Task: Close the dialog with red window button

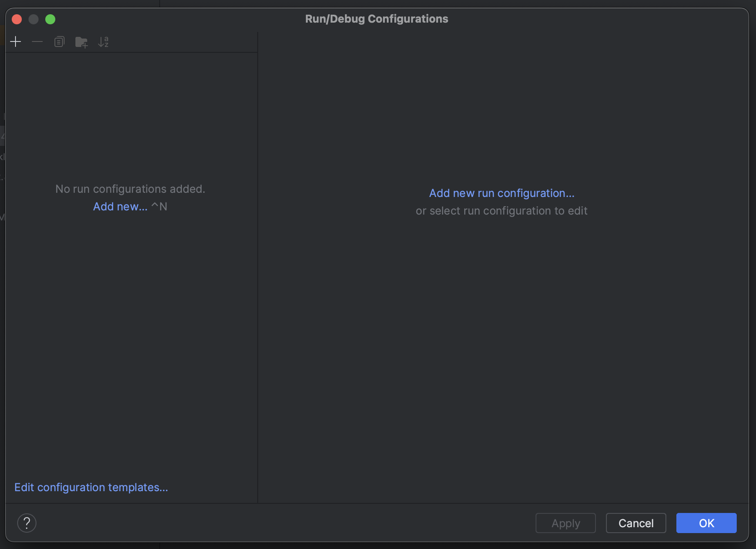Action: point(17,19)
